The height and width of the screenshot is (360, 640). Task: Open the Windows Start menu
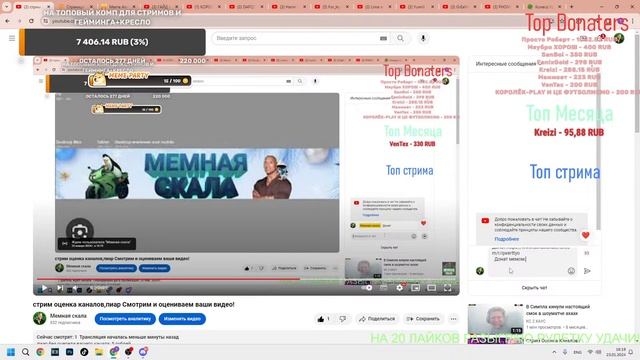[x=11, y=352]
